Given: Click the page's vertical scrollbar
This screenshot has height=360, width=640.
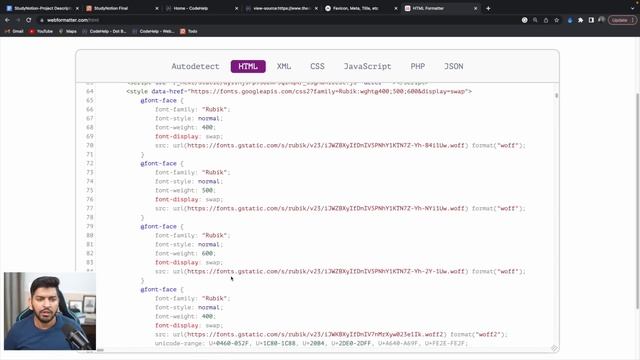Looking at the screenshot, I should click(x=637, y=200).
